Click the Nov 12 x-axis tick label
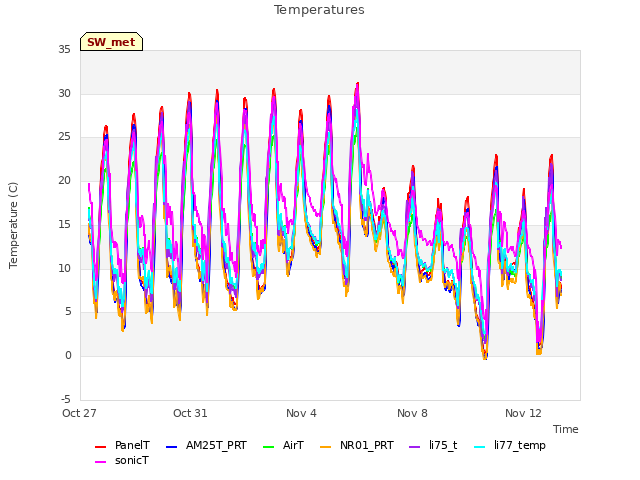This screenshot has height=480, width=640. [523, 413]
